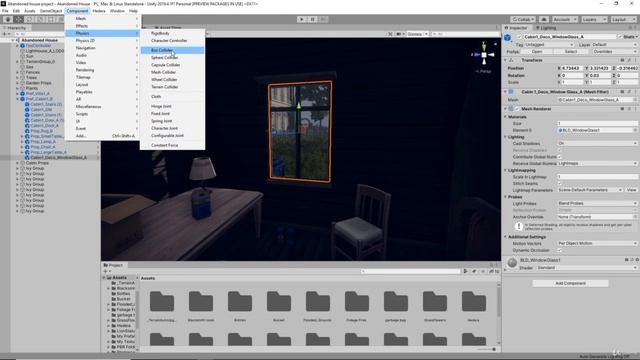Screen dimensions: 640x360
Task: Toggle the GameObject active checkbox in Inspector
Action: tap(519, 37)
